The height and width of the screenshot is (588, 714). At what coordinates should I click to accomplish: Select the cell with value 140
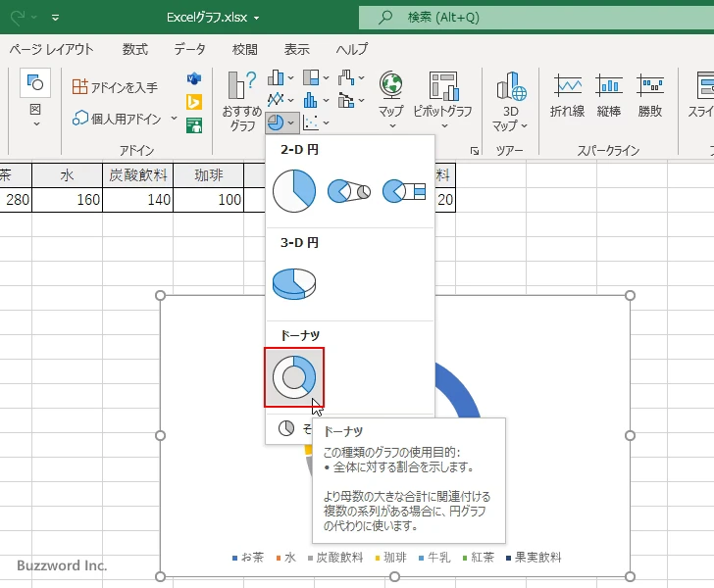138,199
